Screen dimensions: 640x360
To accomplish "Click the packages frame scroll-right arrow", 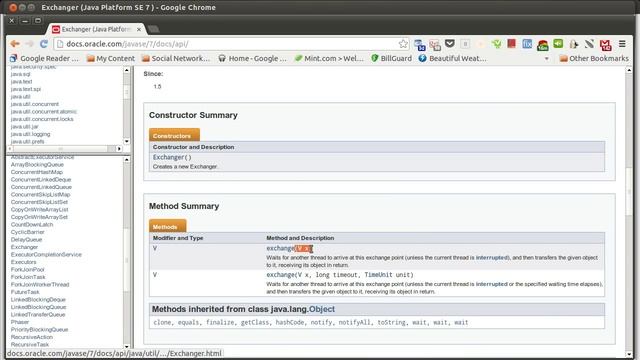I will [119, 149].
